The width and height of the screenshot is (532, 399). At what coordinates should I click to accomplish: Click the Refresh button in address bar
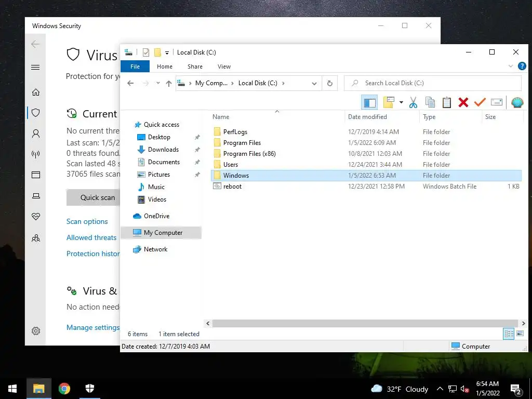click(x=329, y=83)
